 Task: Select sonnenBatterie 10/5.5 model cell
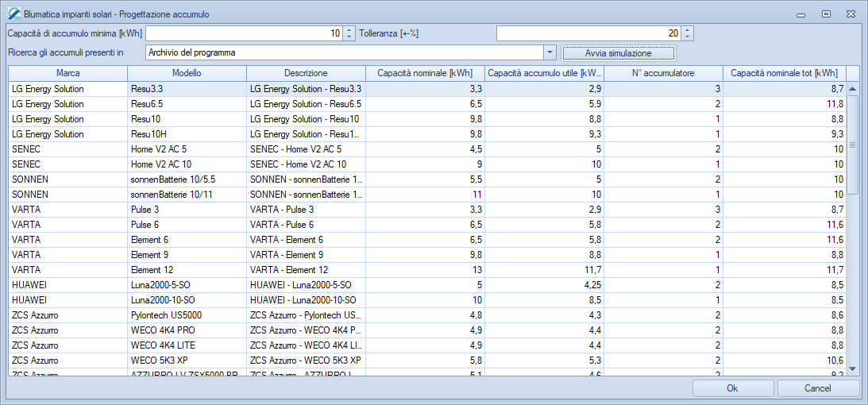click(187, 179)
